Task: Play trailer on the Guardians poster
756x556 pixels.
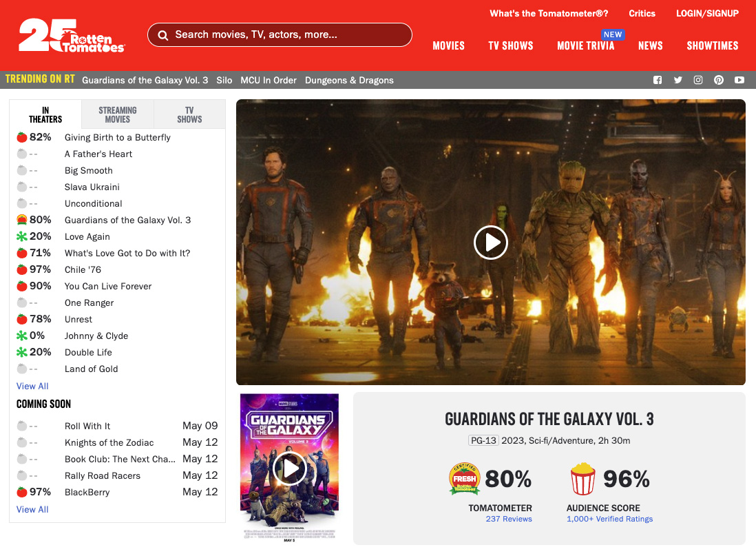Action: click(289, 469)
